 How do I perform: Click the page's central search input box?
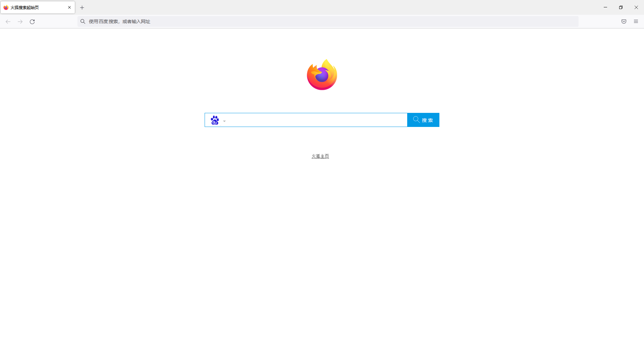coord(317,120)
